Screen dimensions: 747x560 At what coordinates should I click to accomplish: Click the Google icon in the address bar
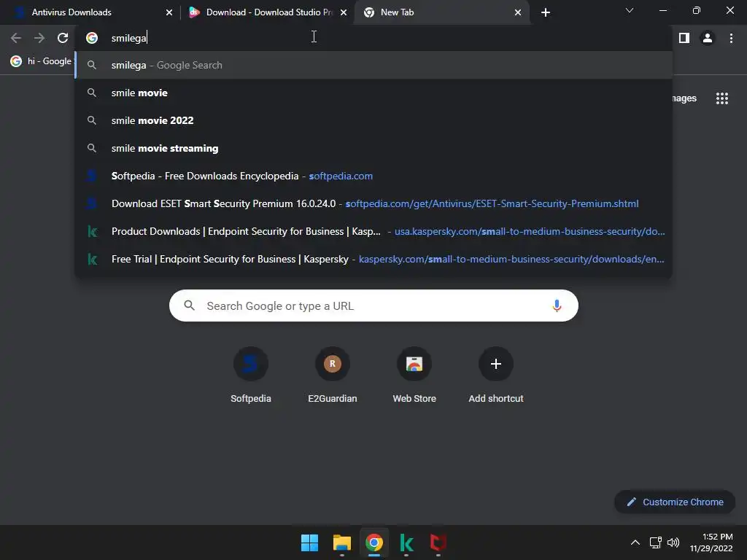[x=92, y=38]
